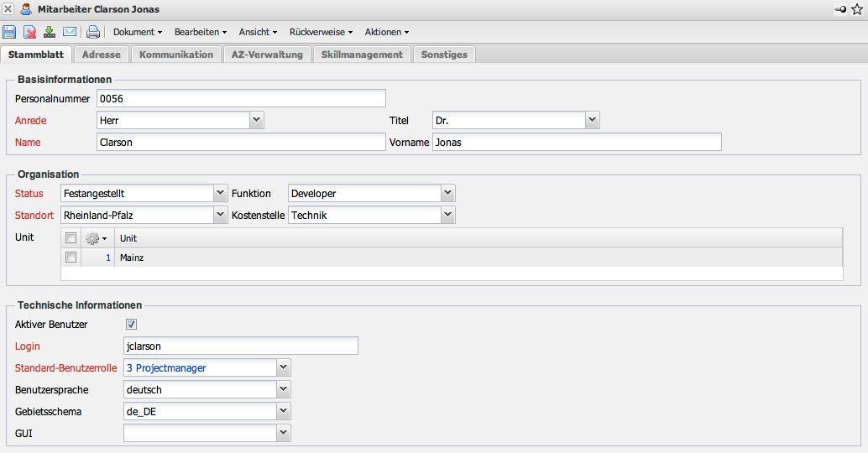Click the pin icon at top right
The image size is (868, 453).
840,9
